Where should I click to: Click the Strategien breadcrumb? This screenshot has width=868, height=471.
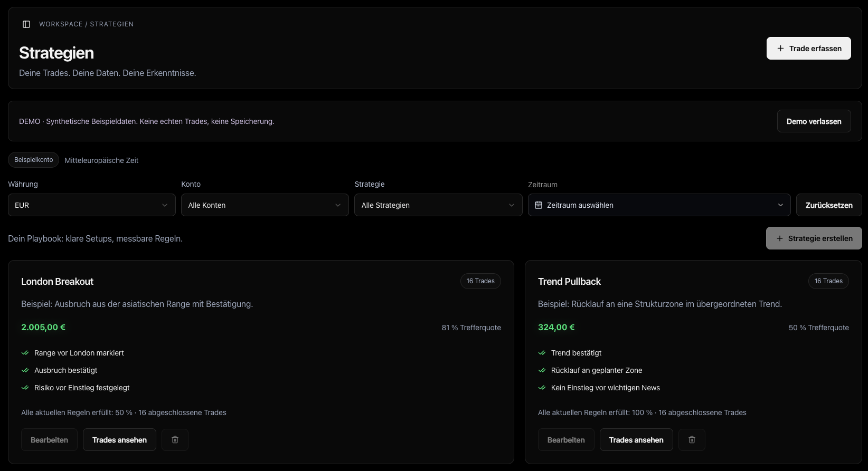[112, 24]
